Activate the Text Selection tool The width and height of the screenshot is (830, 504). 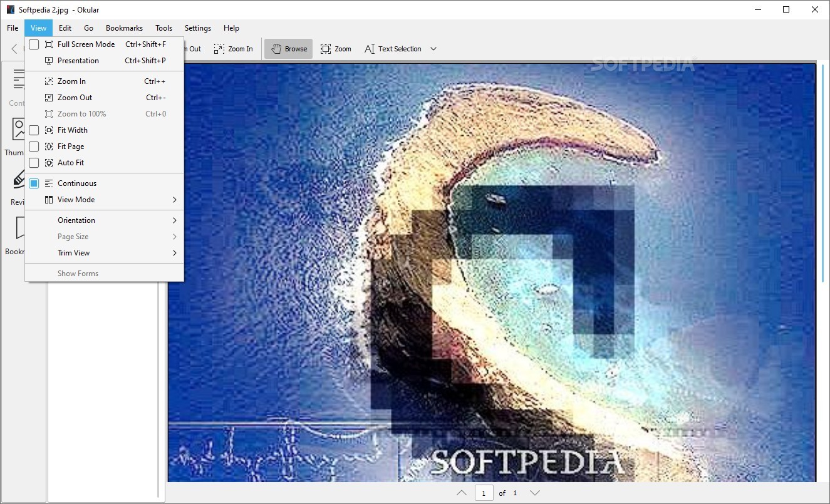(393, 49)
